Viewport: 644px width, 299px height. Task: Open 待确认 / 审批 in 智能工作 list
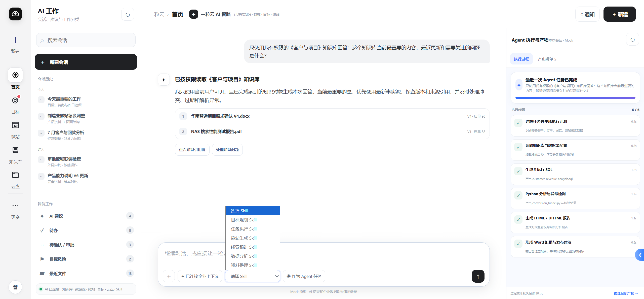pos(86,245)
